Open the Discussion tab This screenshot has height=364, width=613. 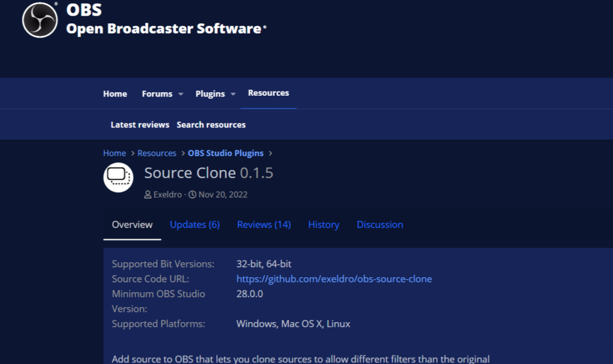click(x=380, y=225)
